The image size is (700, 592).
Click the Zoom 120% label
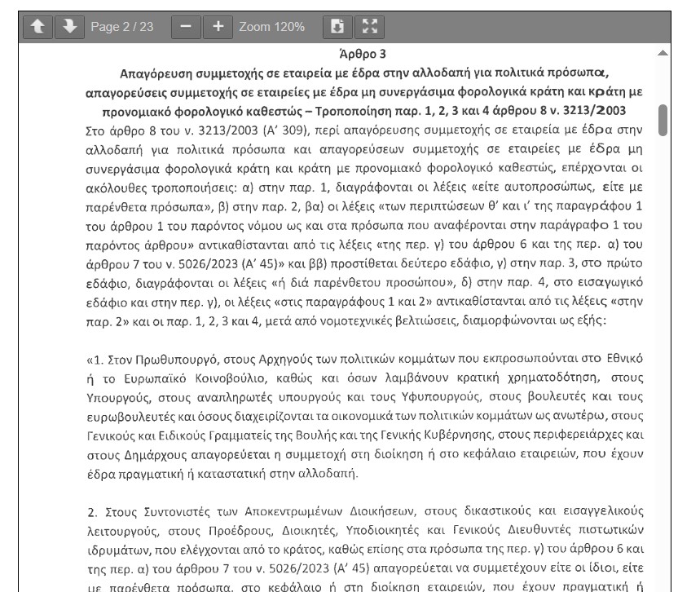[x=271, y=27]
